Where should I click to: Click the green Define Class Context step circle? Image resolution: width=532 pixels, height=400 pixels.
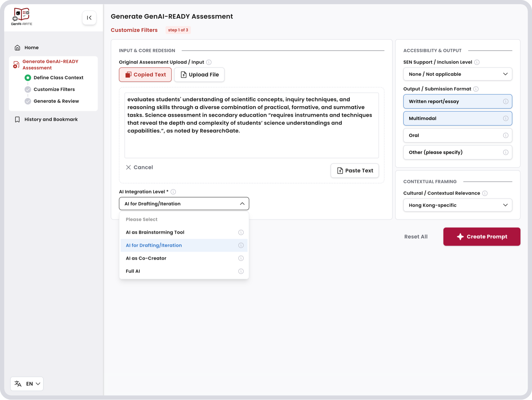tap(28, 78)
